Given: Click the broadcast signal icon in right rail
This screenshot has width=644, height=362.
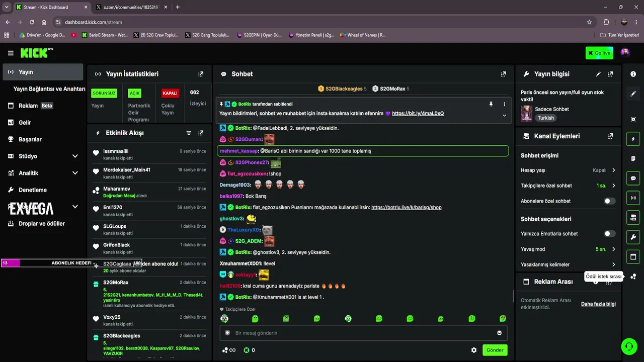Looking at the screenshot, I should coord(633,198).
